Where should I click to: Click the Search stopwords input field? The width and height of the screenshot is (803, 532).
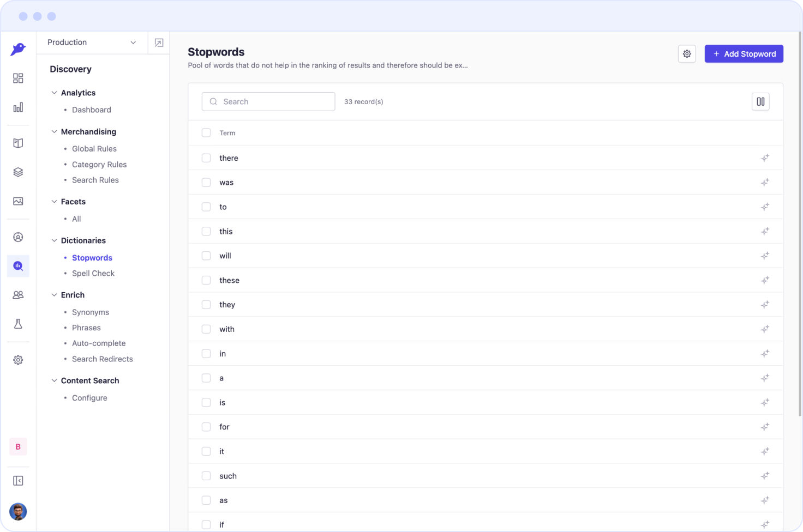(268, 101)
